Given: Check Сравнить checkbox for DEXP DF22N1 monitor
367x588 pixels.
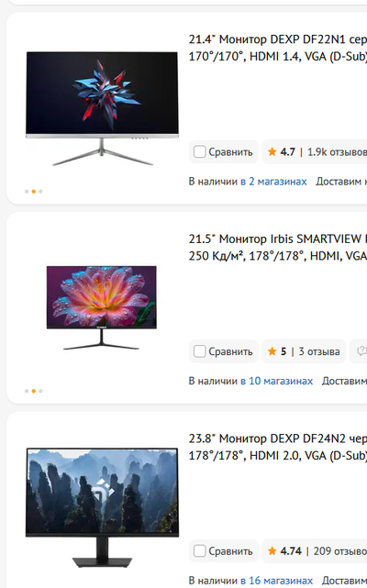Looking at the screenshot, I should pyautogui.click(x=199, y=152).
